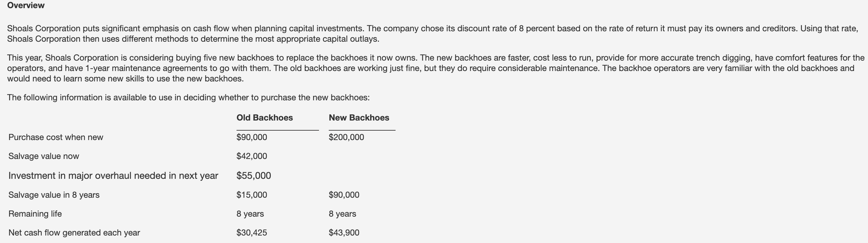Click the paragraph beginning 'The following information'
The height and width of the screenshot is (243, 868).
188,97
